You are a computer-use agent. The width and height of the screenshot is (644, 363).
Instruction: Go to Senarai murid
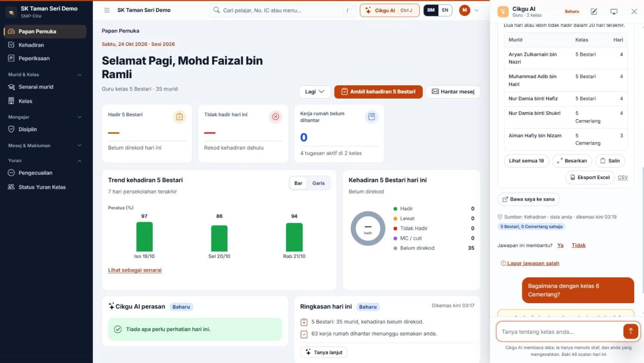[45, 87]
